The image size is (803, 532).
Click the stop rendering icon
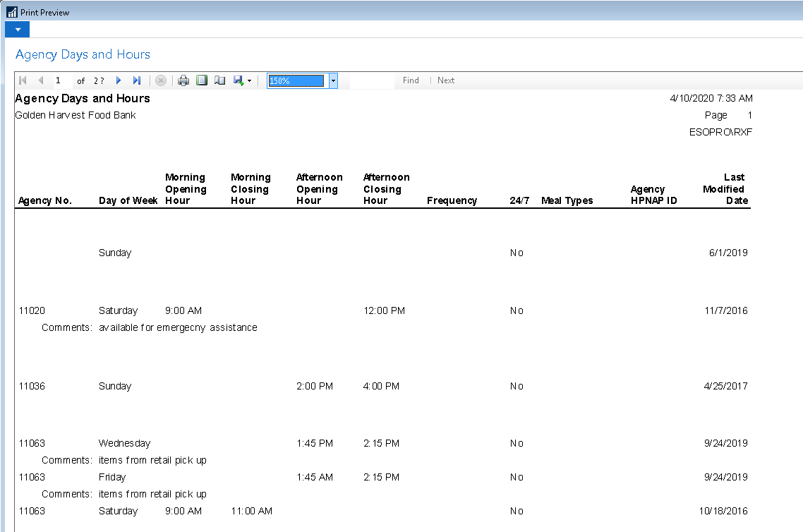161,80
